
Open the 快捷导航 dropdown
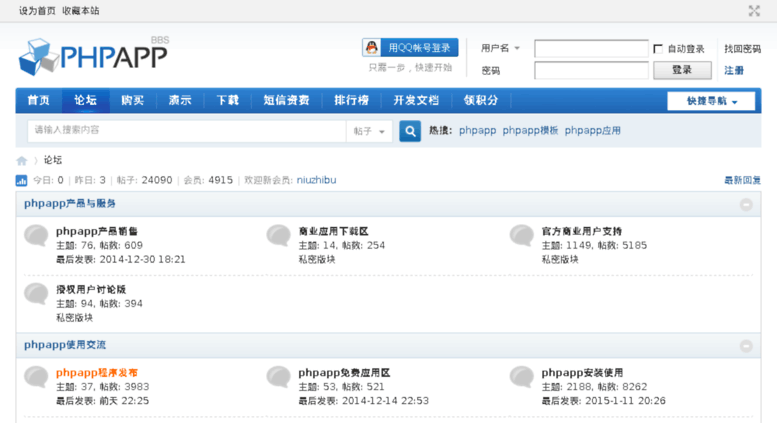click(711, 101)
